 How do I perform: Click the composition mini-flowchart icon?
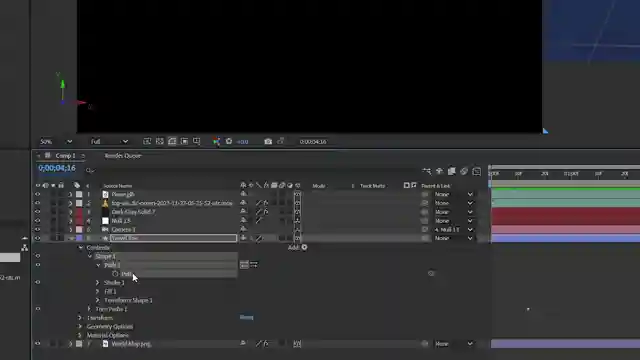427,171
